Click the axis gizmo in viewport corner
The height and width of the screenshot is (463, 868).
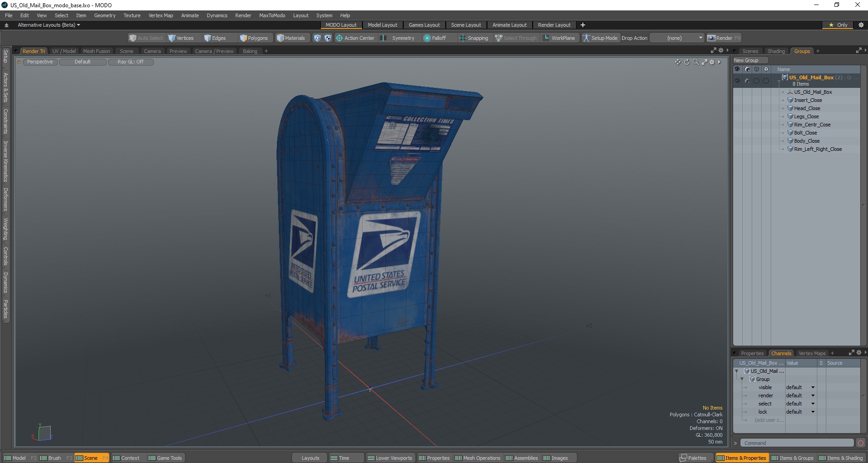(43, 433)
